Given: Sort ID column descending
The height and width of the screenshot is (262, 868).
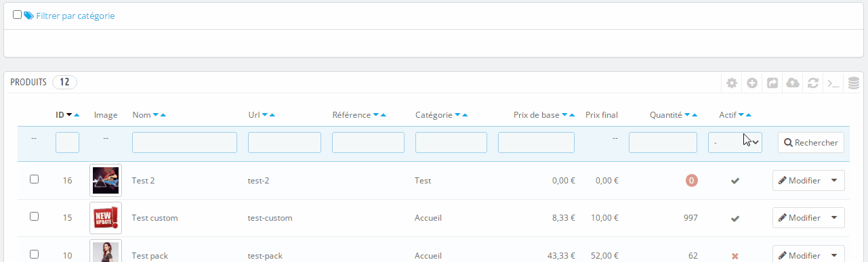Looking at the screenshot, I should coord(69,115).
